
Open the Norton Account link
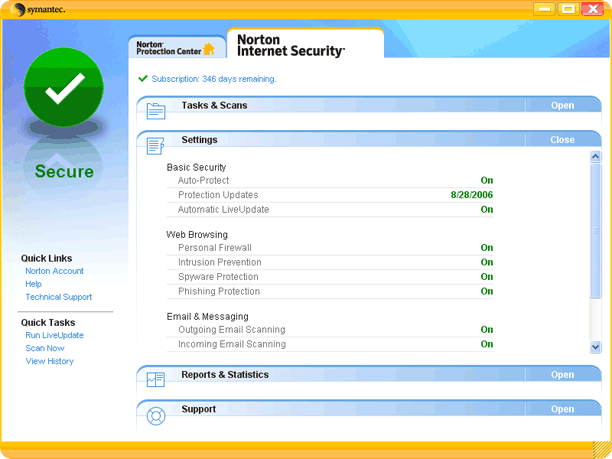pos(54,271)
